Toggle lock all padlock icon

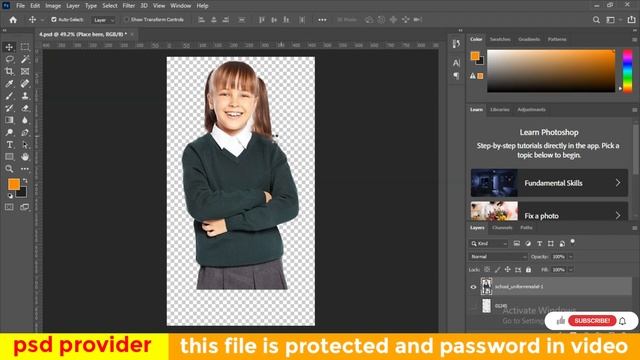(x=529, y=269)
